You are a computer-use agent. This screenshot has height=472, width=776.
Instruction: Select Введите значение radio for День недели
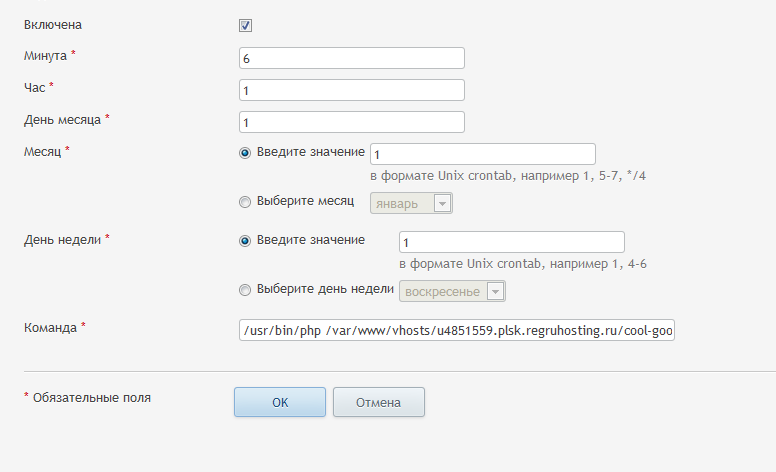point(245,241)
